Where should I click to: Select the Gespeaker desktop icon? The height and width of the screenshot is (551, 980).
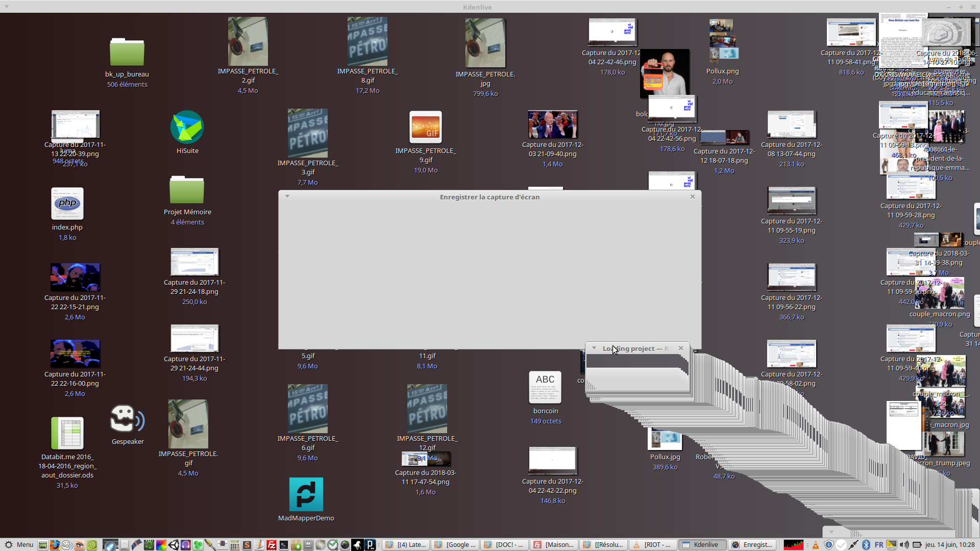tap(127, 419)
